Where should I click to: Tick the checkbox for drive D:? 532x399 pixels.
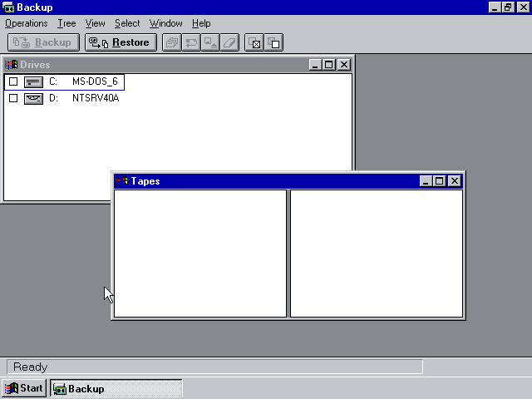[13, 98]
